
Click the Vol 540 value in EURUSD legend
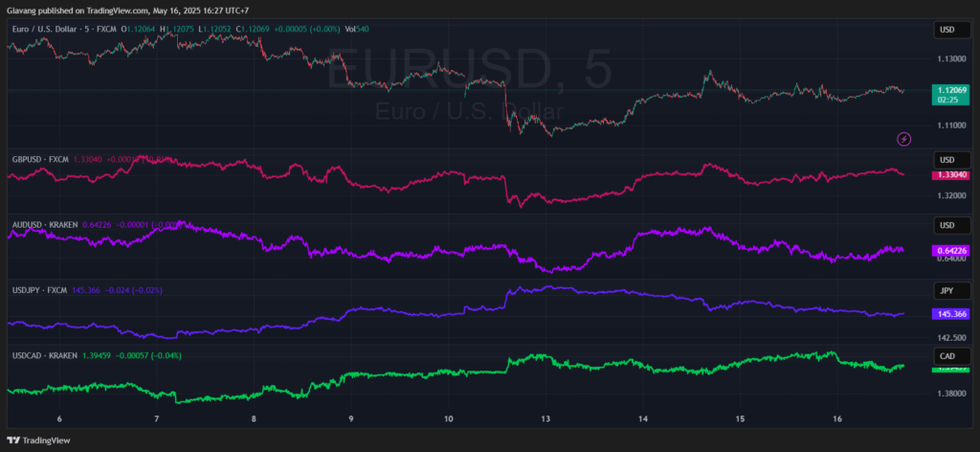[355, 29]
